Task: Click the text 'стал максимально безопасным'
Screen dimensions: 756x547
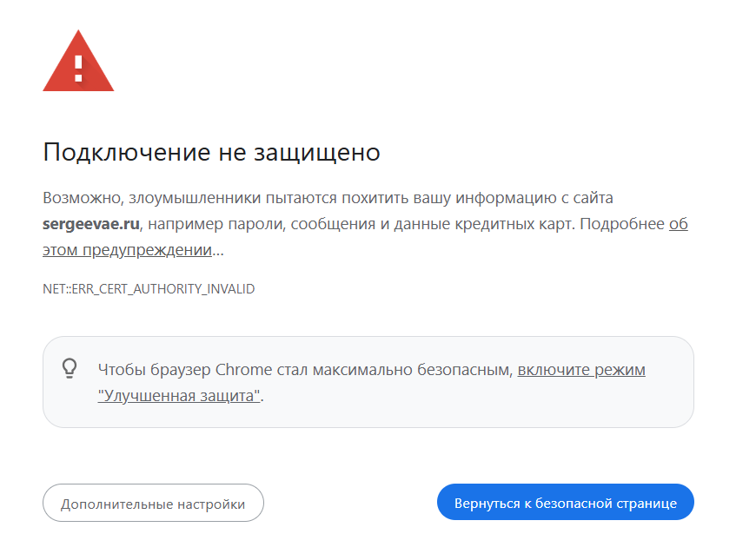Action: point(395,370)
